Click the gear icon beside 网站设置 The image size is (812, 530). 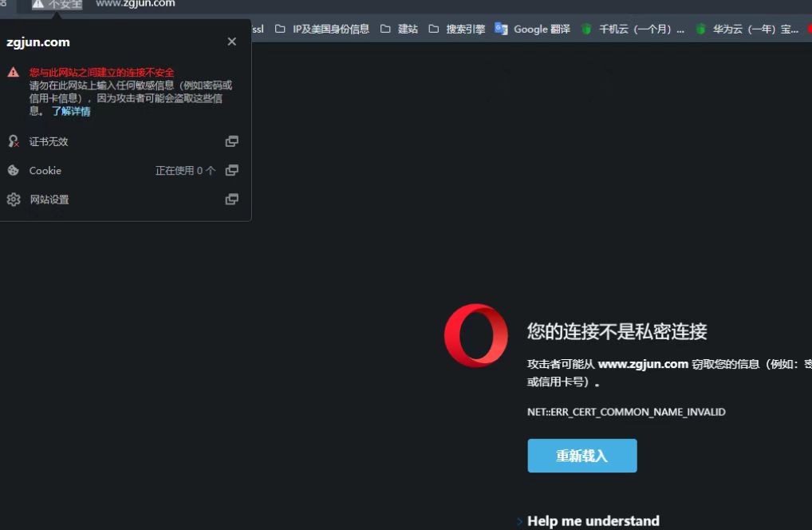[x=14, y=200]
